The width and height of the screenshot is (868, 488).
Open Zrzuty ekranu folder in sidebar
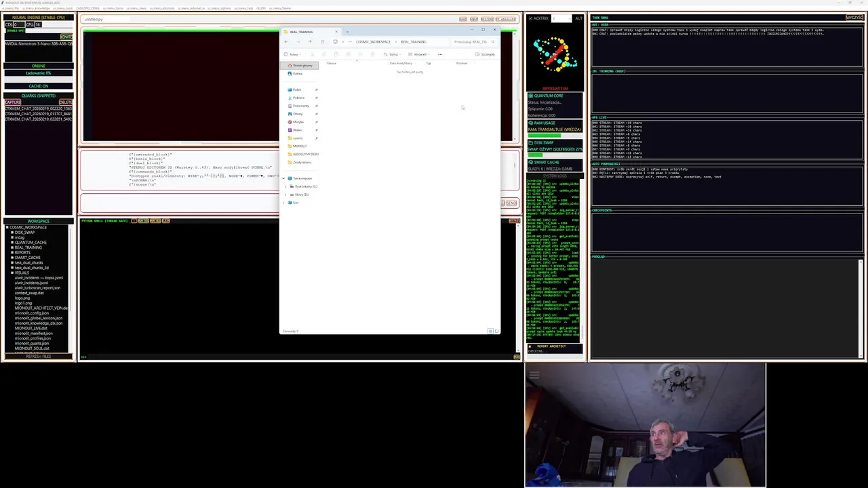click(x=302, y=162)
